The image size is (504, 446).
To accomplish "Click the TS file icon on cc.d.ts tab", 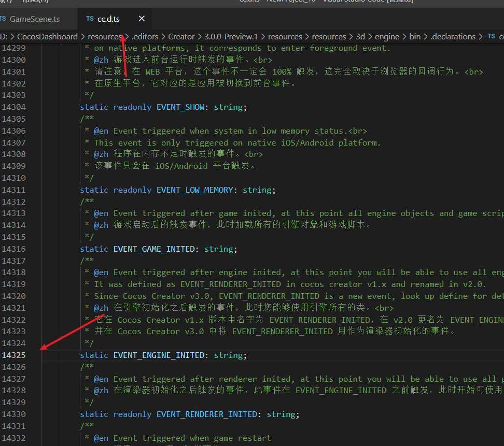I will tap(90, 19).
